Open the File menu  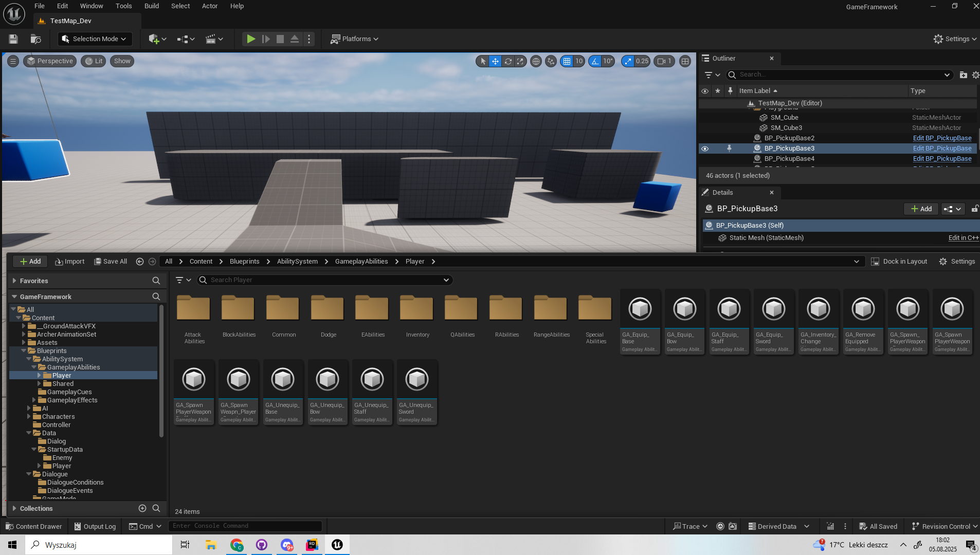point(40,6)
